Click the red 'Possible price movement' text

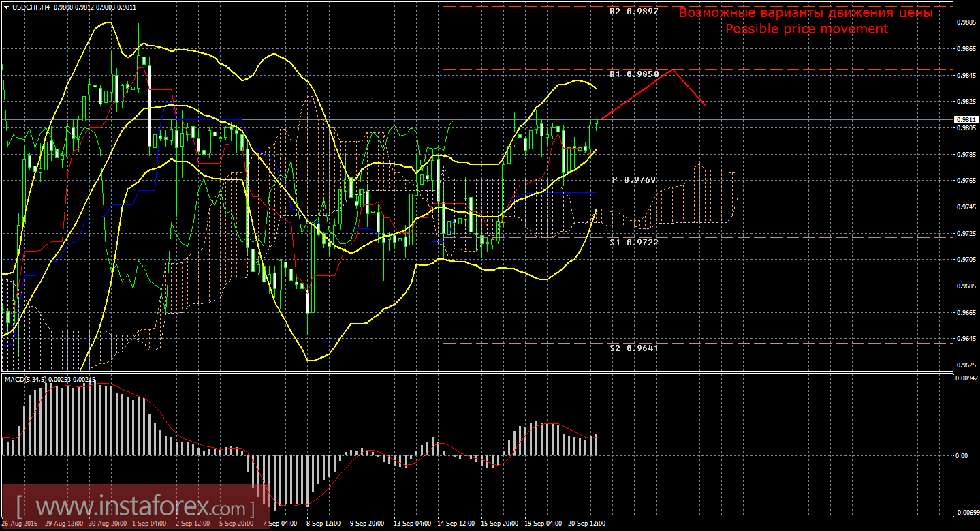click(806, 29)
